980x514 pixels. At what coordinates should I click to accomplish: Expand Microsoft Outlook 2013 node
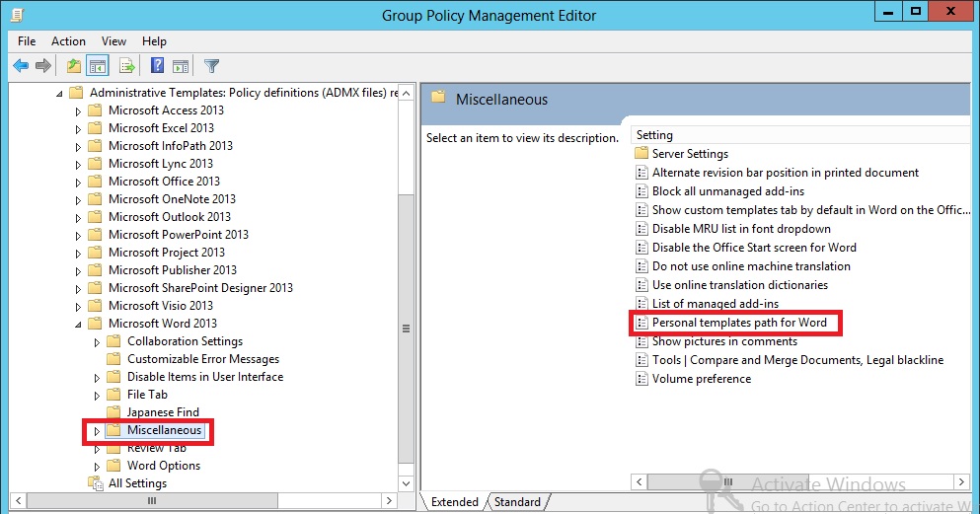click(x=78, y=218)
